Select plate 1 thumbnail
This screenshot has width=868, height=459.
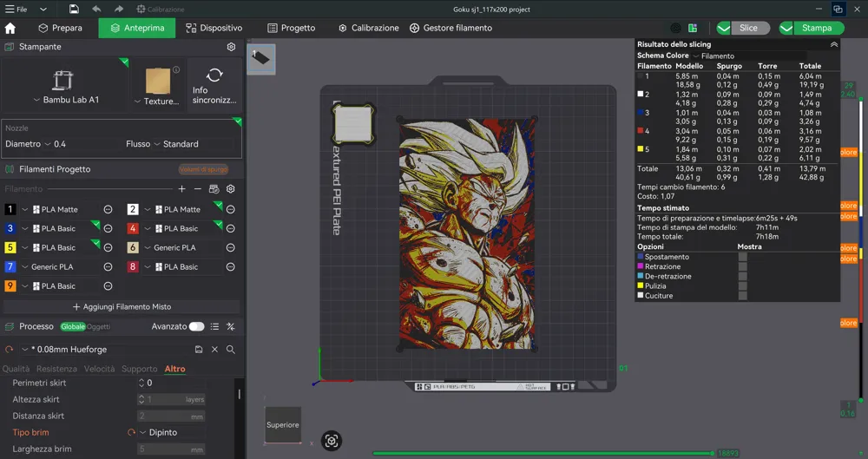(260, 59)
